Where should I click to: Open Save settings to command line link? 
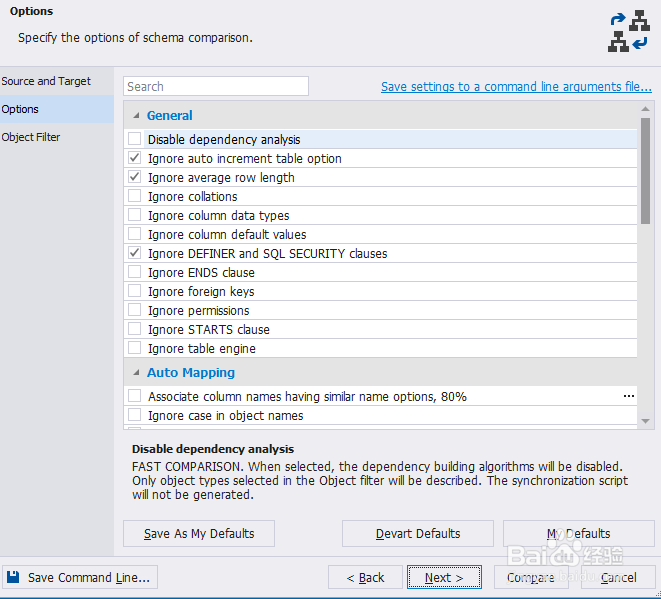tap(516, 87)
